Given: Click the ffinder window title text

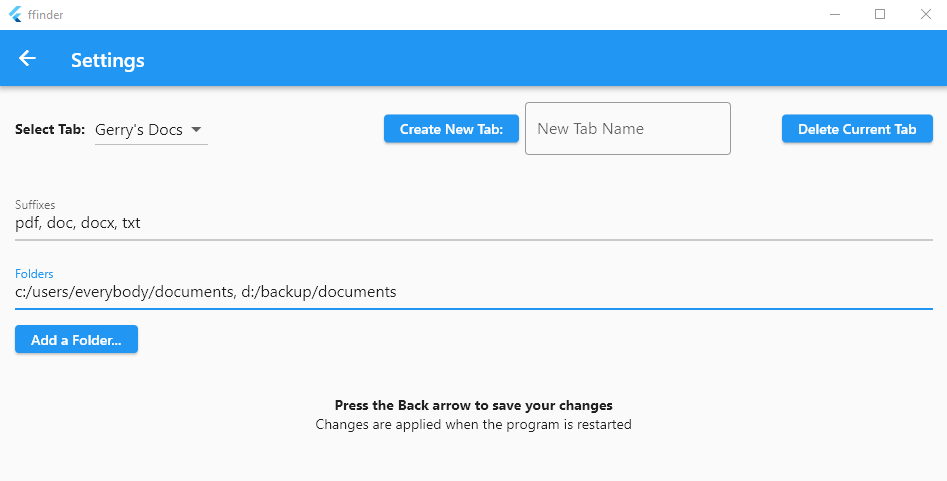Looking at the screenshot, I should (x=46, y=15).
